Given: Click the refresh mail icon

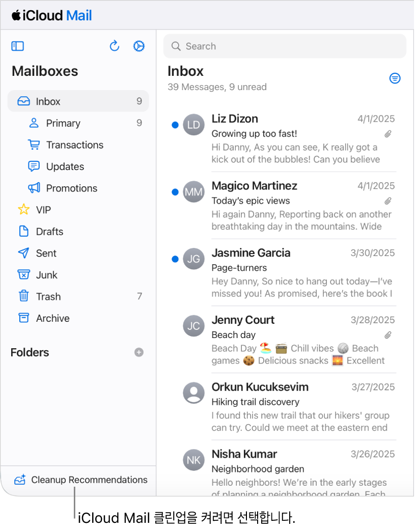Looking at the screenshot, I should tap(115, 46).
